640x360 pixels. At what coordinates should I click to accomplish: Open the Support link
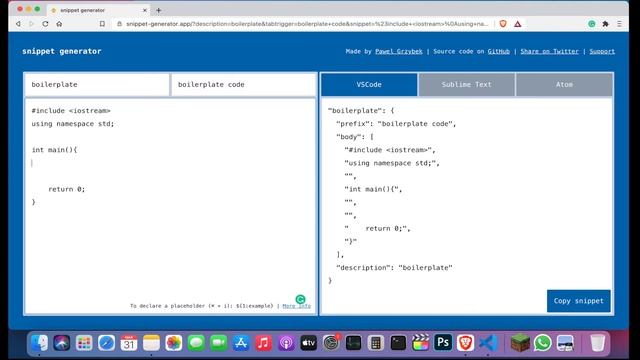pyautogui.click(x=602, y=51)
